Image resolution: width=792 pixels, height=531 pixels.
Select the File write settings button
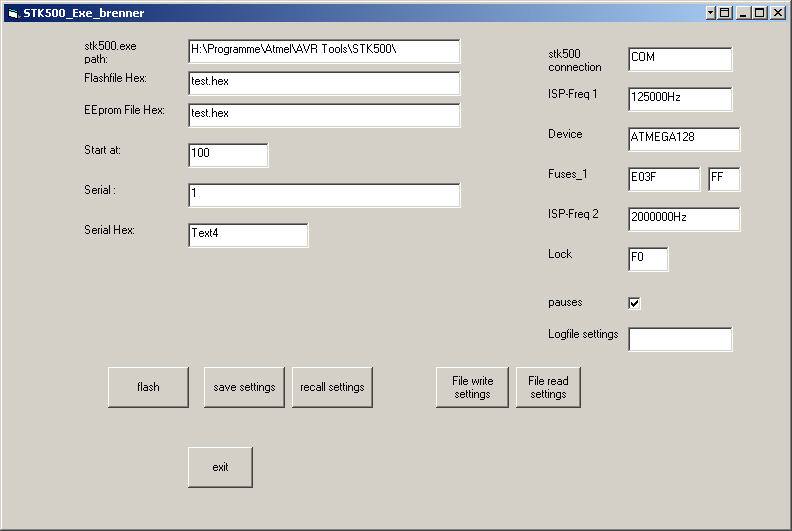coord(472,387)
